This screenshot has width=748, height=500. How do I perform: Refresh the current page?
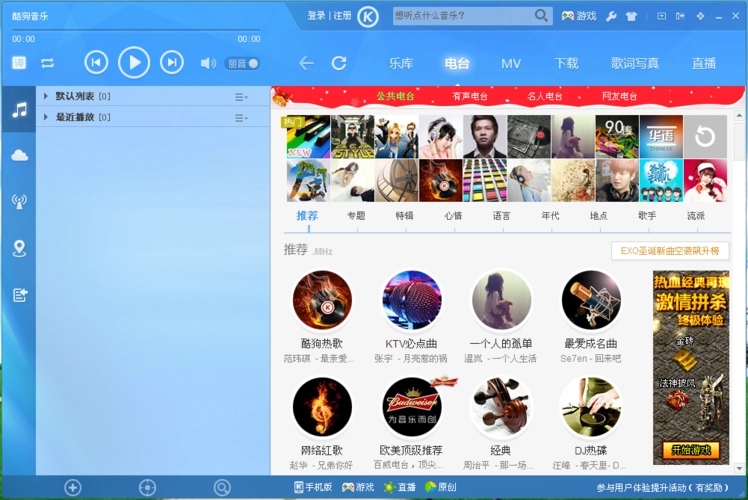[x=339, y=63]
